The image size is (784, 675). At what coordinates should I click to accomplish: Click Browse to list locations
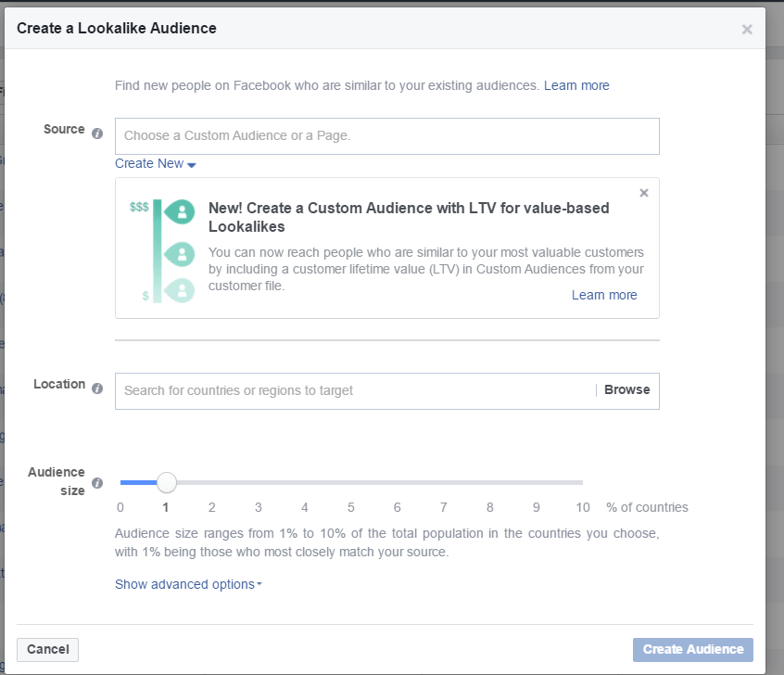pos(626,390)
